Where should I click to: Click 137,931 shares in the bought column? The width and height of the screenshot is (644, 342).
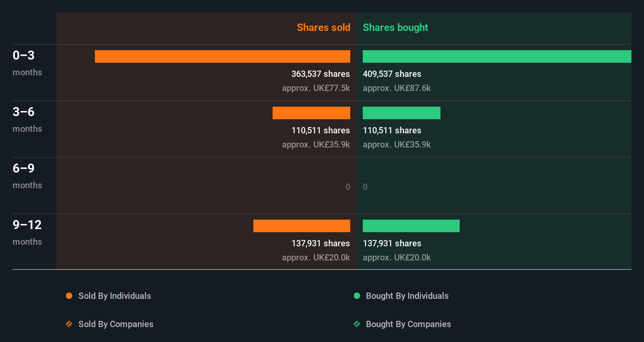coord(392,244)
